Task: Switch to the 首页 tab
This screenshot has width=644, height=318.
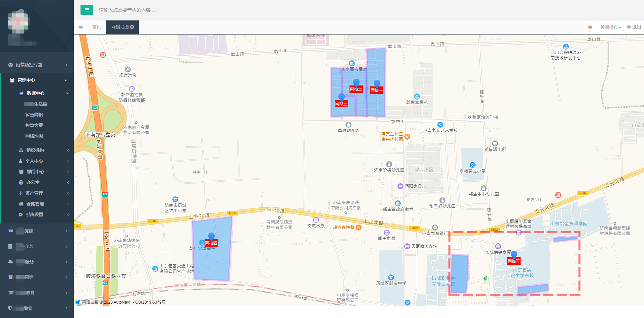Action: tap(97, 27)
